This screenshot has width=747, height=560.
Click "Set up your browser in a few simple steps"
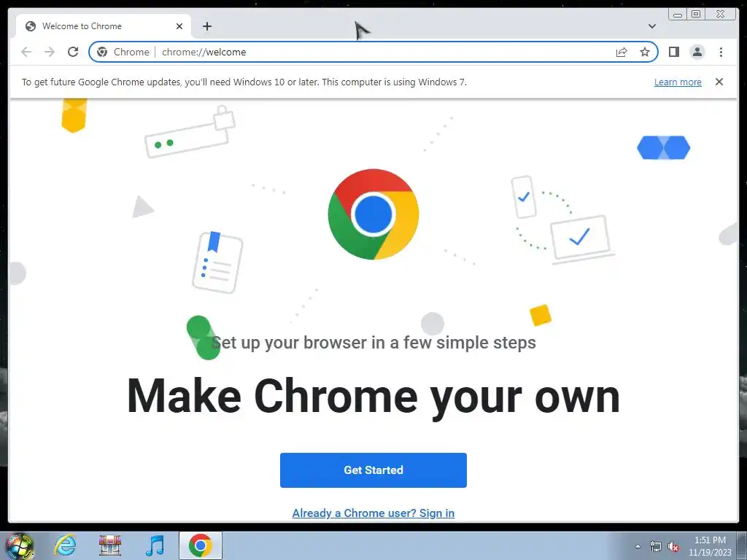click(x=373, y=343)
